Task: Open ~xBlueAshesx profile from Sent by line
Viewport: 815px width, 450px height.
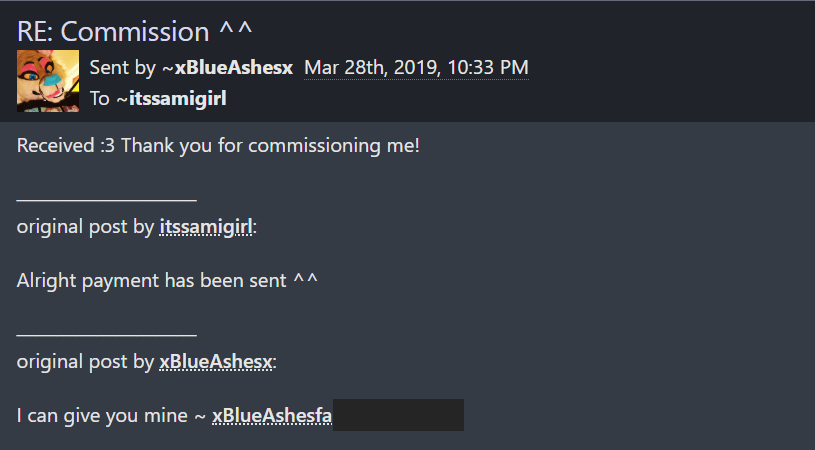Action: 228,68
